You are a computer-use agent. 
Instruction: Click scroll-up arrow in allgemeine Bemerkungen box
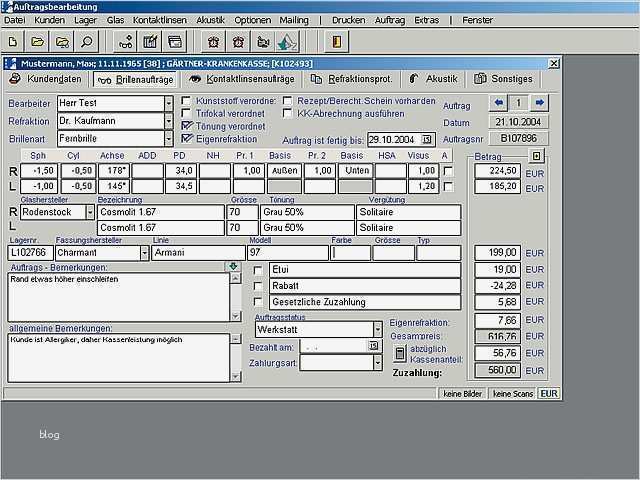pyautogui.click(x=236, y=339)
